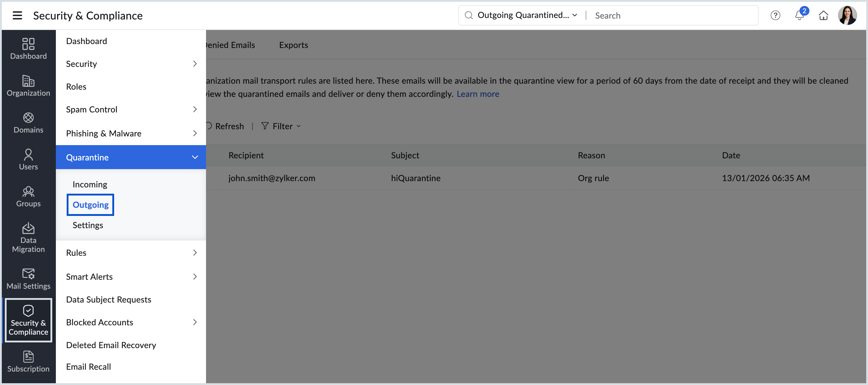The height and width of the screenshot is (385, 868).
Task: Click the help question mark icon
Action: click(775, 16)
